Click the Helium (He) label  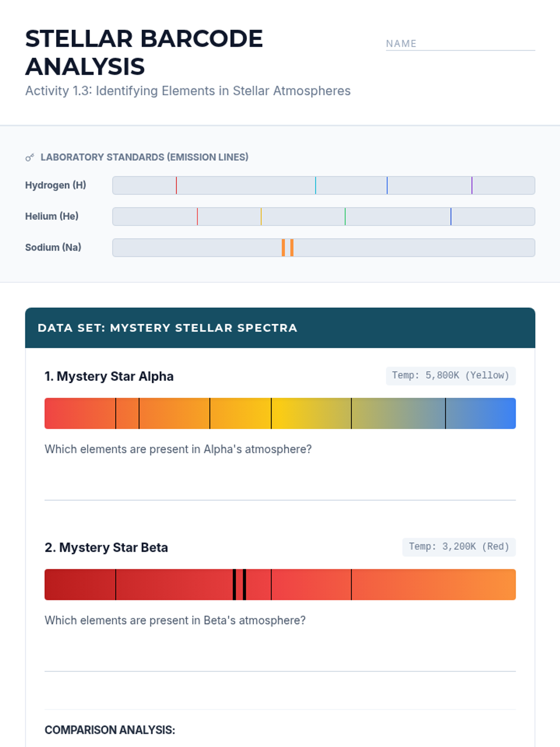point(52,217)
